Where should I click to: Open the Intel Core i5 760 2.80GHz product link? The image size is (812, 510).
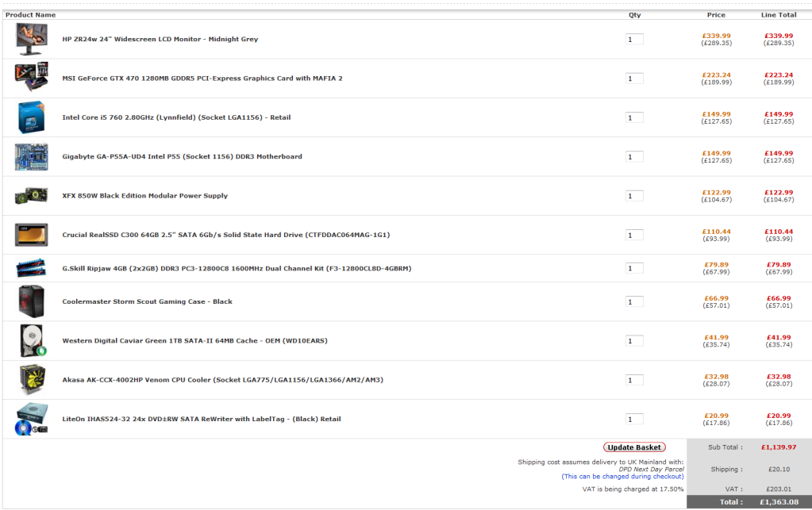(176, 117)
